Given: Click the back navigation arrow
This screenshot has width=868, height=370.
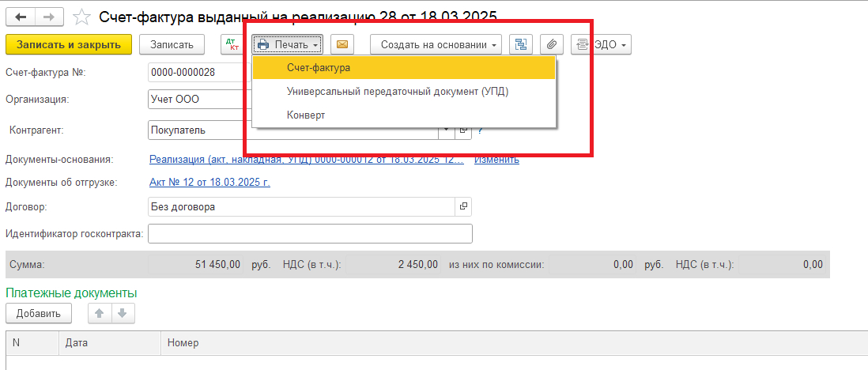Looking at the screenshot, I should click(21, 16).
